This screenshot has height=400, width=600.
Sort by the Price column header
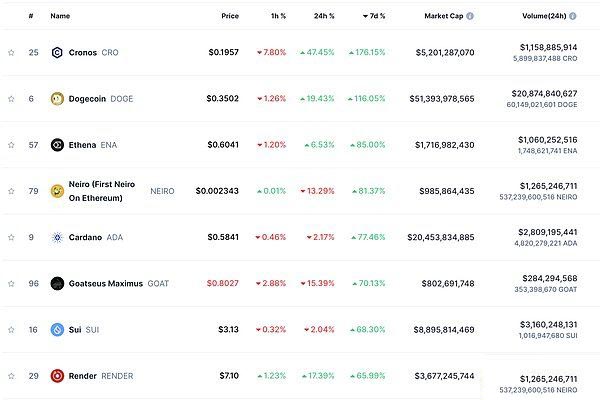click(x=230, y=16)
